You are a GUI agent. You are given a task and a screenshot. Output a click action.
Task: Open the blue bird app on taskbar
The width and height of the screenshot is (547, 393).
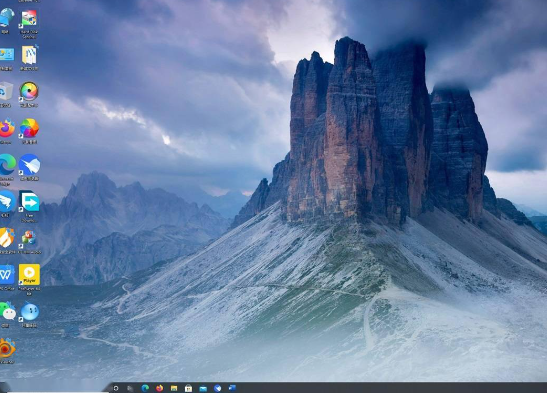pyautogui.click(x=218, y=388)
